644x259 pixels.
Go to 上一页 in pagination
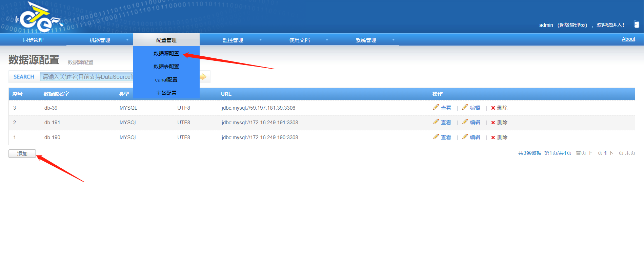coord(595,153)
